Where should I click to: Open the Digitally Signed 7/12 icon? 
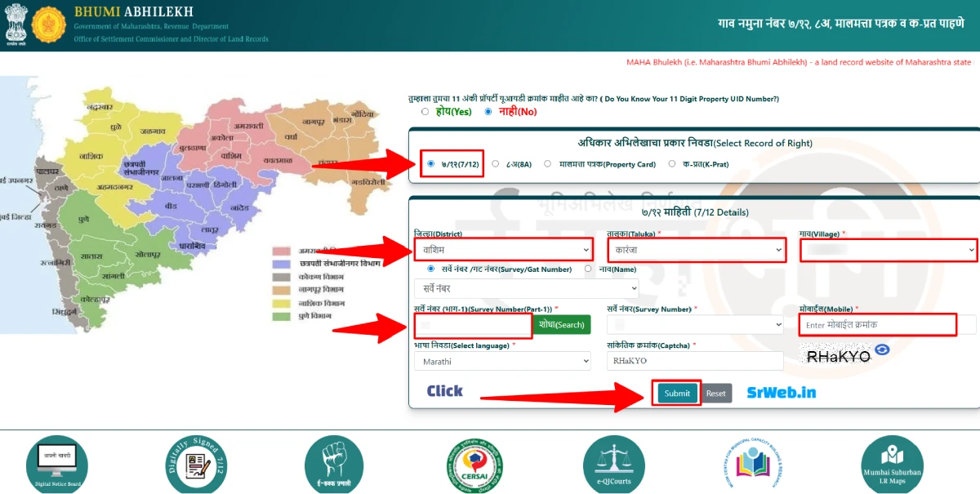pyautogui.click(x=196, y=466)
